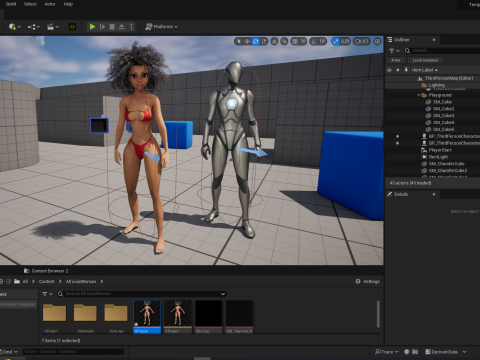Open the Platforms dropdown
The image size is (480, 360).
point(162,27)
